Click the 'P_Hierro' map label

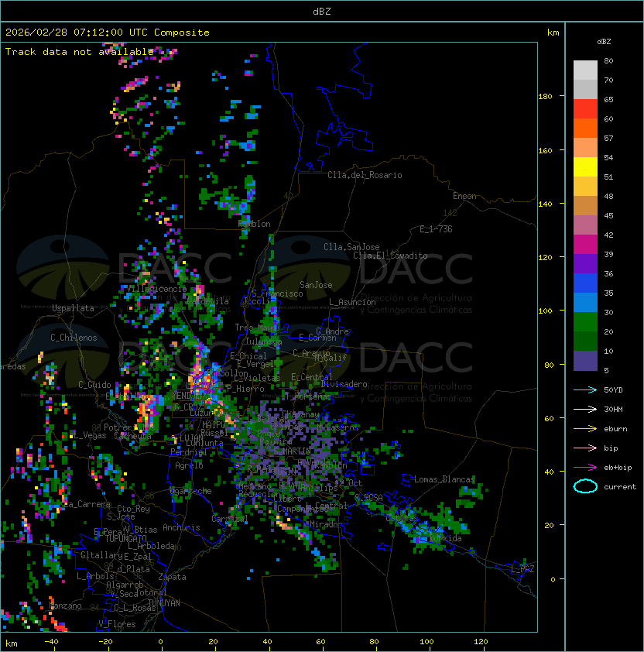click(245, 389)
